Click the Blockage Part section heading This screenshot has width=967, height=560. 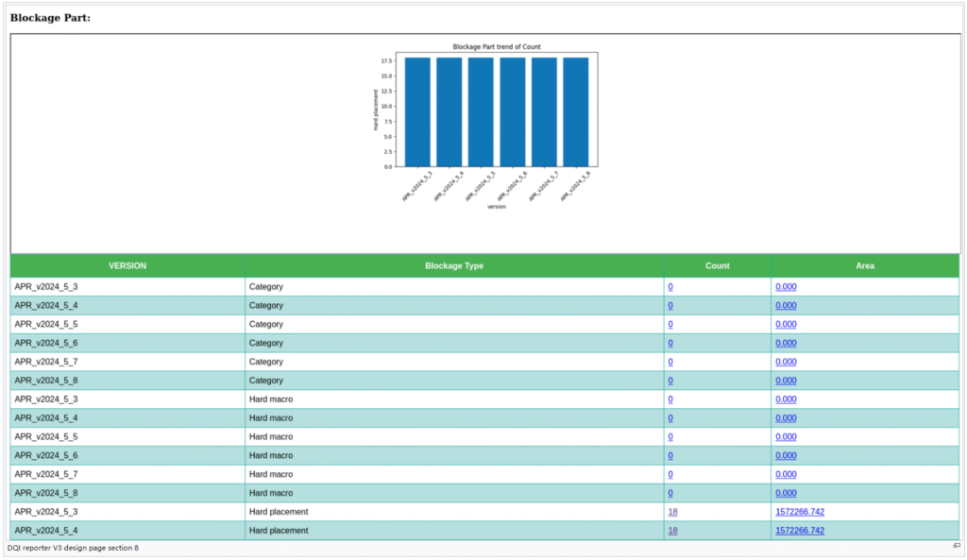coord(50,18)
